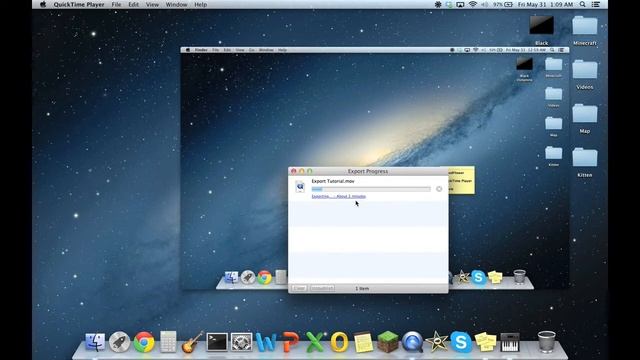
Task: Select the Minecraft folder on the desktop
Action: (x=584, y=30)
